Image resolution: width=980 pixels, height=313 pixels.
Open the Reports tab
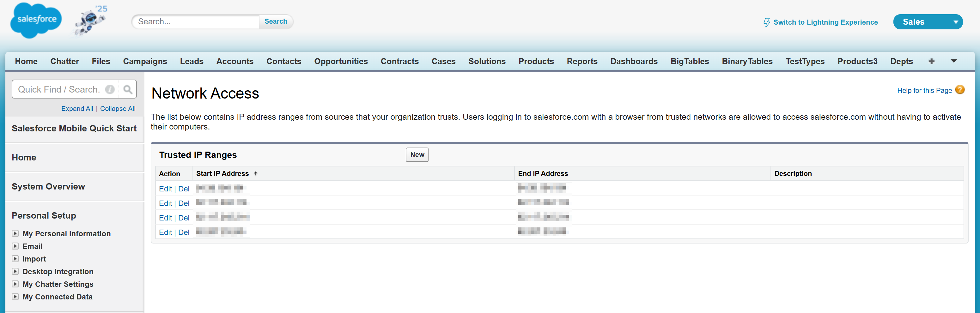coord(582,61)
